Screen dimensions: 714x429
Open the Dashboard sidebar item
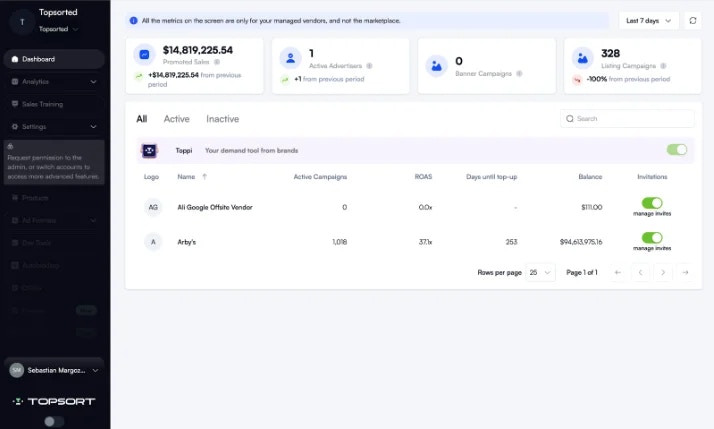tap(54, 59)
